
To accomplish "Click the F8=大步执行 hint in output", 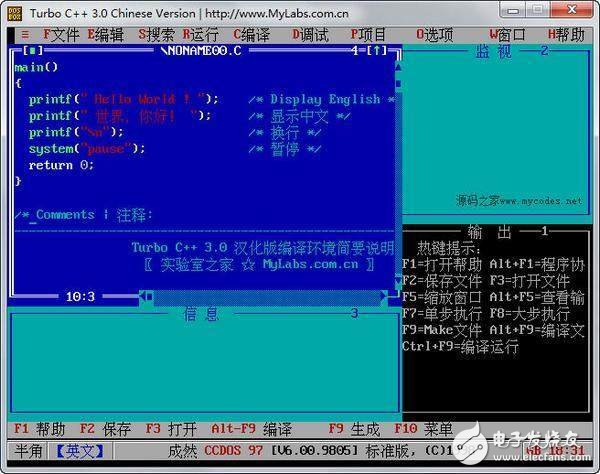I will (x=530, y=314).
